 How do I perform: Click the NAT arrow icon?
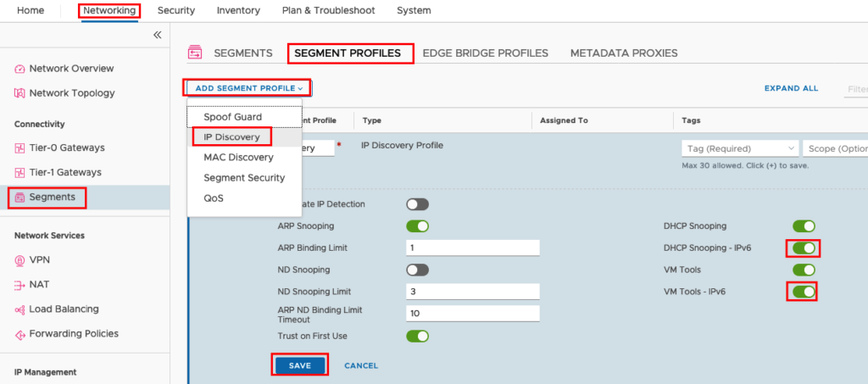[19, 285]
